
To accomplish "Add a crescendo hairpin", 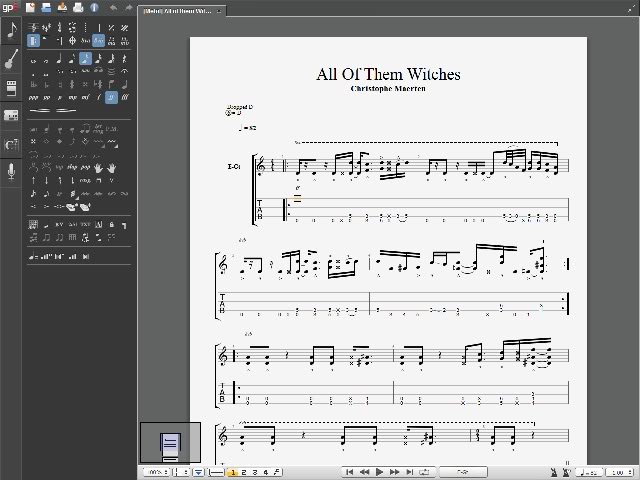I will point(40,110).
